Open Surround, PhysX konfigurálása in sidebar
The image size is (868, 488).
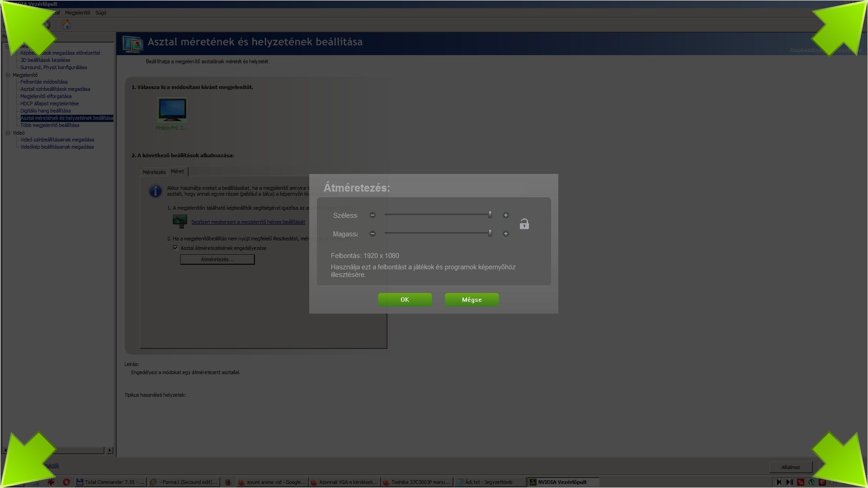coord(53,67)
